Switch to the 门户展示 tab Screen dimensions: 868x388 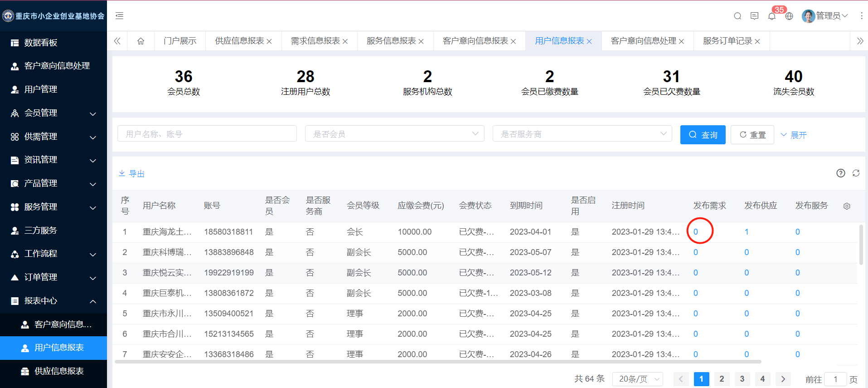180,41
